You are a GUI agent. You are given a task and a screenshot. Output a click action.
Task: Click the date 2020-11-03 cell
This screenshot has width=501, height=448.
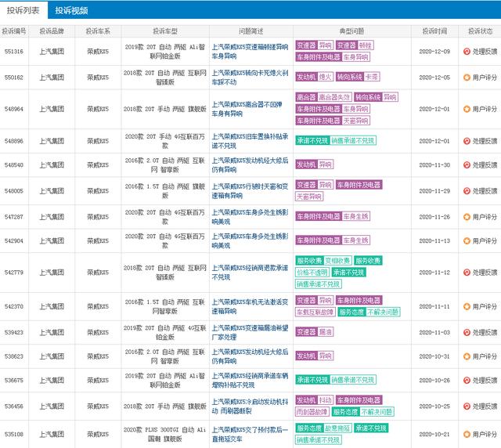tap(434, 332)
